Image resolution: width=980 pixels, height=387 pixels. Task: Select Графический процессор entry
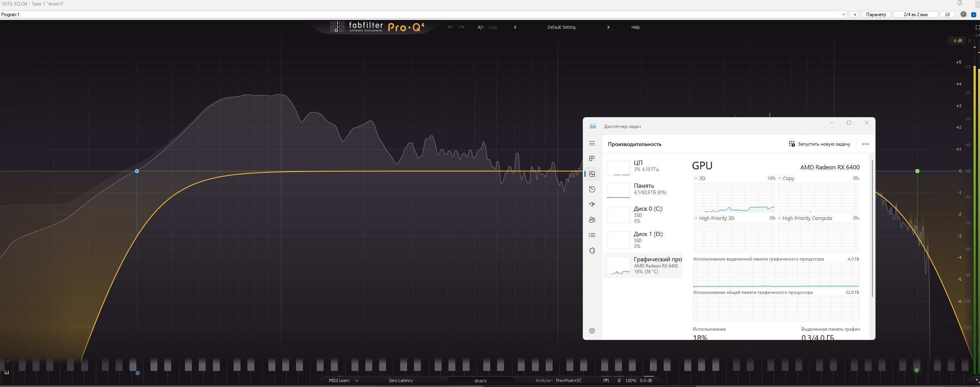click(643, 265)
